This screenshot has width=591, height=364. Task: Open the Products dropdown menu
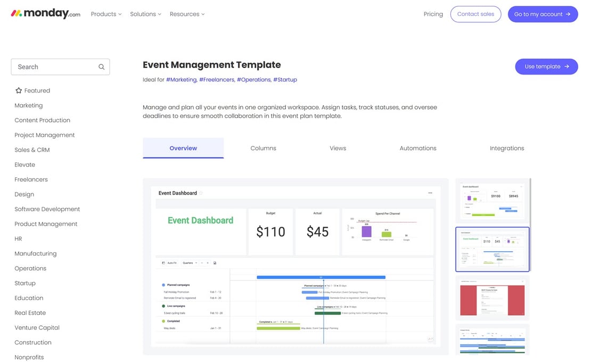[106, 14]
